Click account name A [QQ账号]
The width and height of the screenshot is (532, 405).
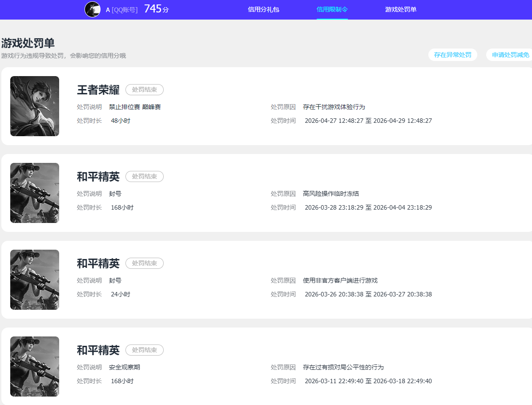tap(122, 10)
